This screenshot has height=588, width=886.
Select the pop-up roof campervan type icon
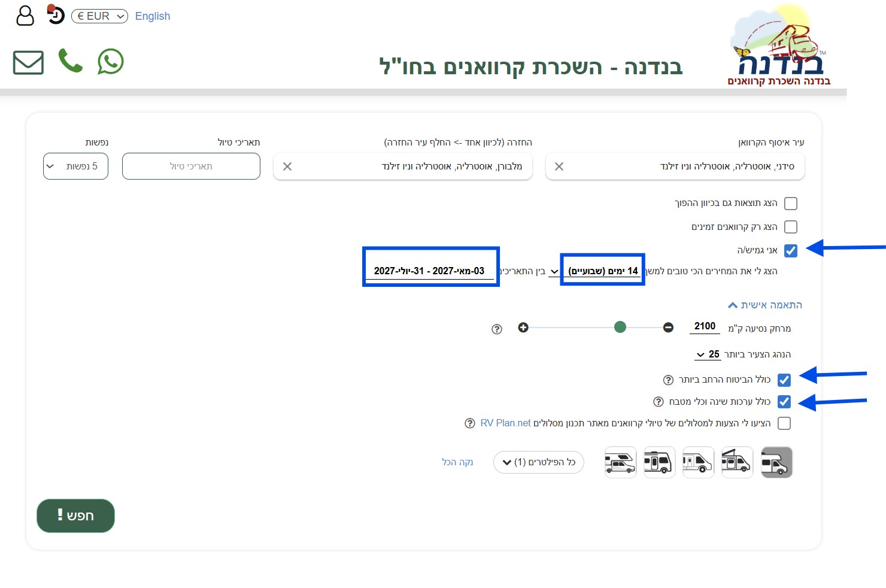[737, 462]
